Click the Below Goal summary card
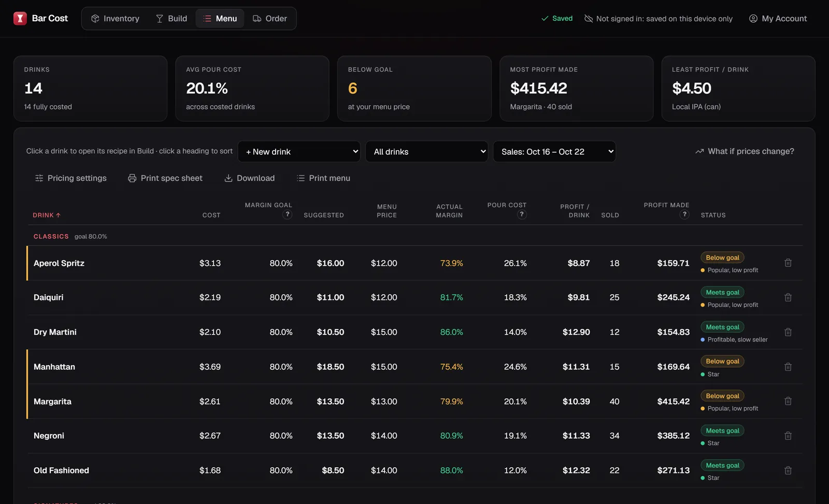 click(x=414, y=89)
